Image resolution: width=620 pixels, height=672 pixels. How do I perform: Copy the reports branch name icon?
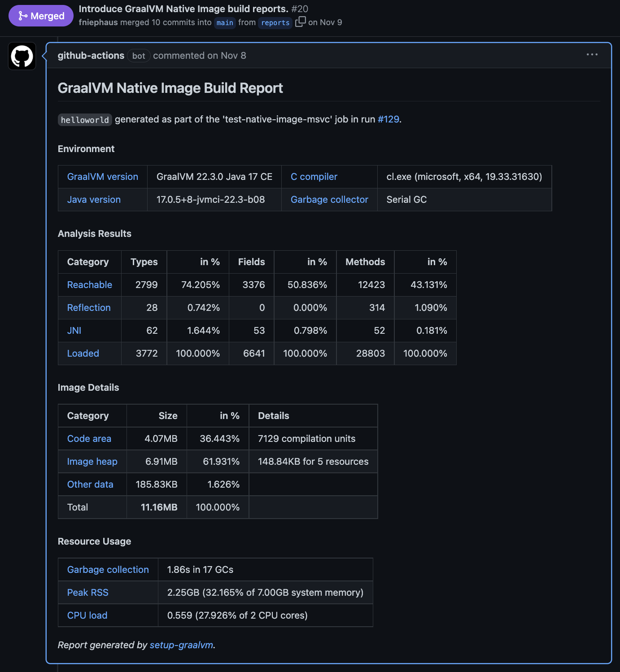pyautogui.click(x=301, y=22)
